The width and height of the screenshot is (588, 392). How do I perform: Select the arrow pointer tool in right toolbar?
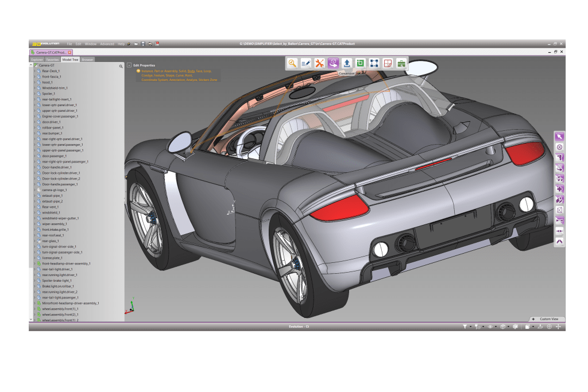pyautogui.click(x=559, y=137)
